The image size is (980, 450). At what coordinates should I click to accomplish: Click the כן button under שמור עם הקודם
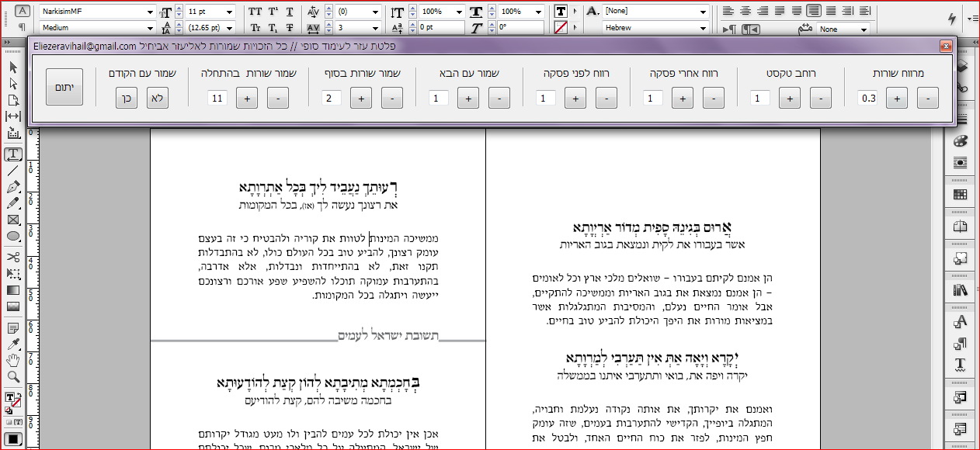(127, 98)
